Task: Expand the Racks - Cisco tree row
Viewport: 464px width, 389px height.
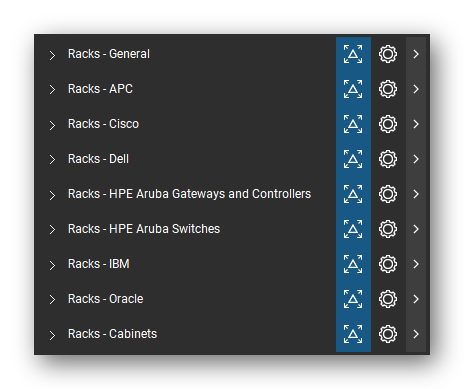Action: [x=52, y=125]
